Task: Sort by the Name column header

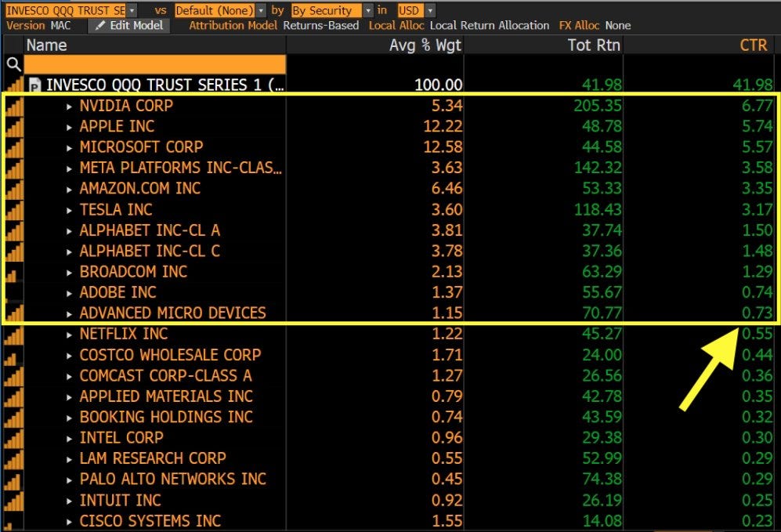Action: (46, 45)
